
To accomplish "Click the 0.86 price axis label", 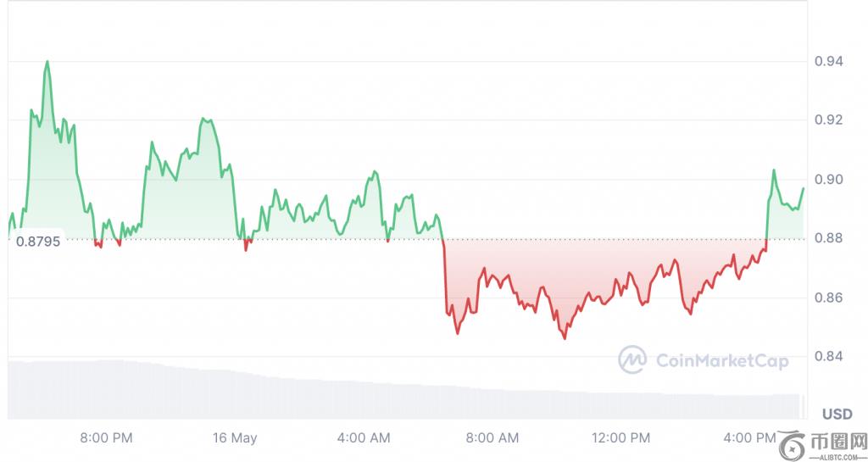I will 826,298.
